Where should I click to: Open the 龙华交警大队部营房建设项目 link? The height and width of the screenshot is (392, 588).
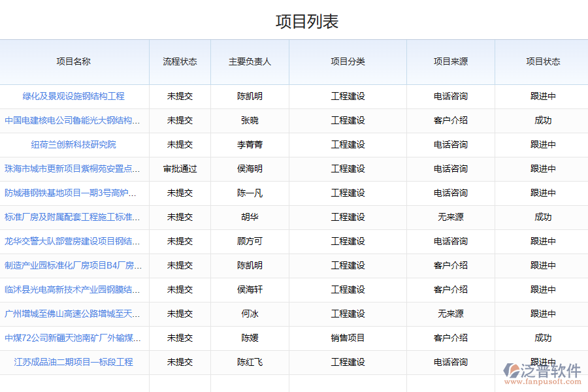tap(73, 241)
